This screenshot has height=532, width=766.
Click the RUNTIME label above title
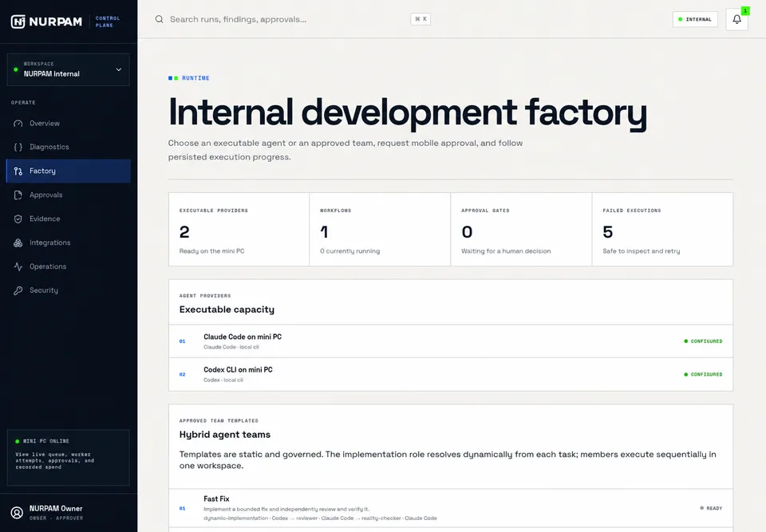195,78
